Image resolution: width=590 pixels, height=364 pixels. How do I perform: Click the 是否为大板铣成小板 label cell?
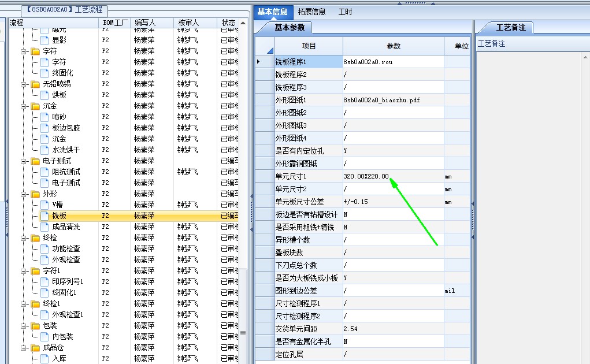(309, 278)
